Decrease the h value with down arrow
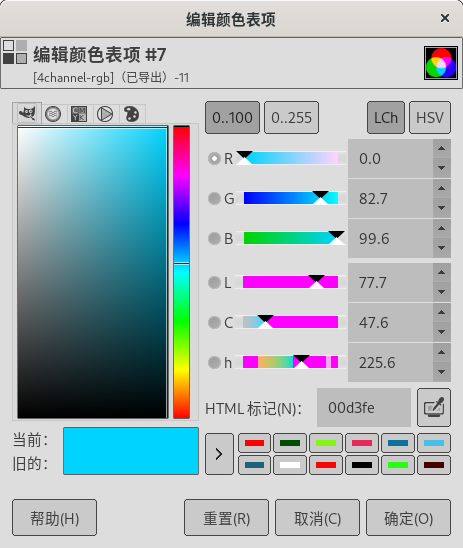This screenshot has height=548, width=463. (442, 372)
